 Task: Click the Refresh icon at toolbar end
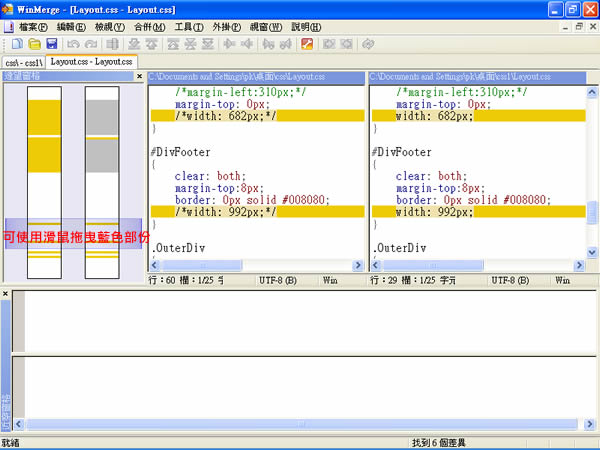368,44
